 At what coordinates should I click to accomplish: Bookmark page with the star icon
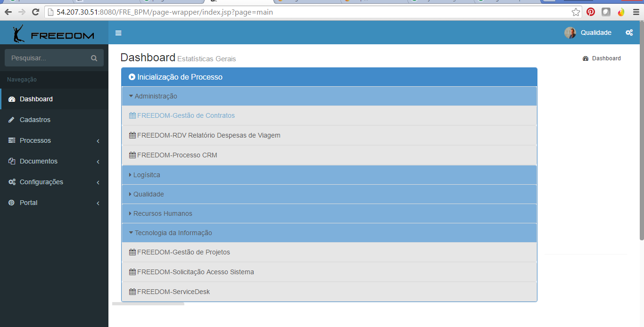click(576, 12)
